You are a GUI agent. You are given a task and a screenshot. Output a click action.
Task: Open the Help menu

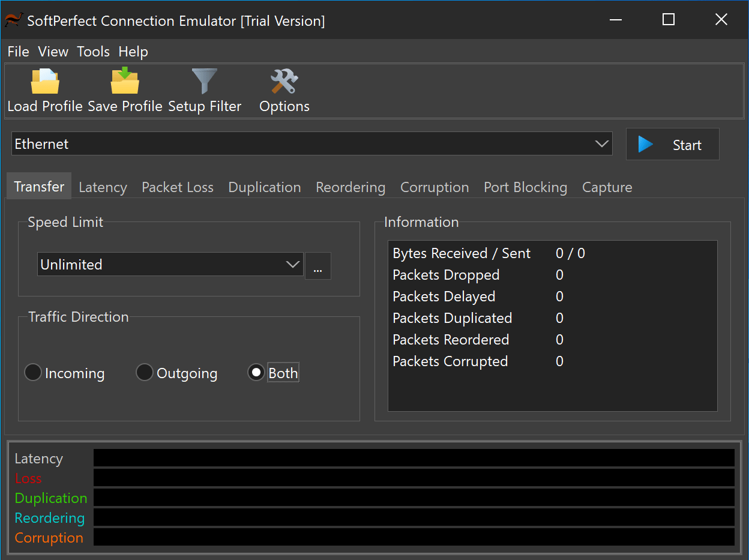tap(133, 52)
